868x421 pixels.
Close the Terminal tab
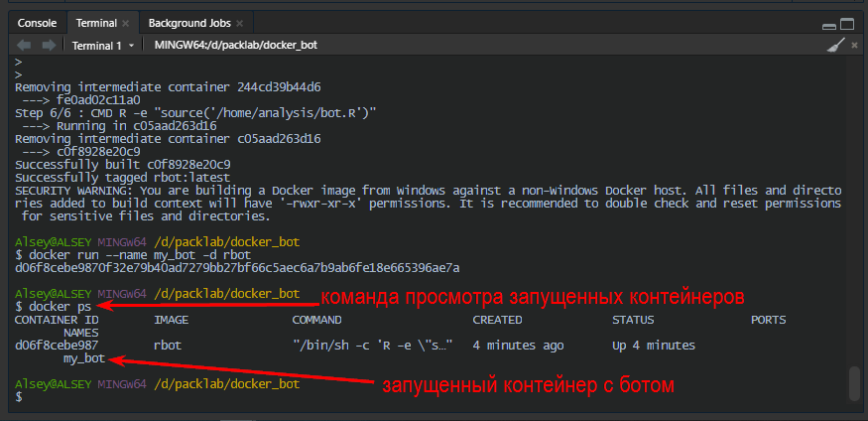click(x=125, y=22)
